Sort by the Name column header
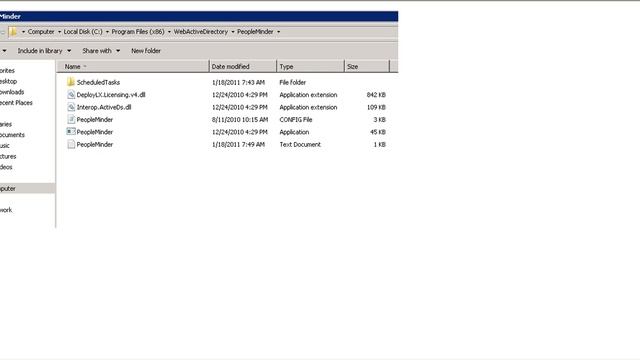640x360 pixels. click(133, 66)
